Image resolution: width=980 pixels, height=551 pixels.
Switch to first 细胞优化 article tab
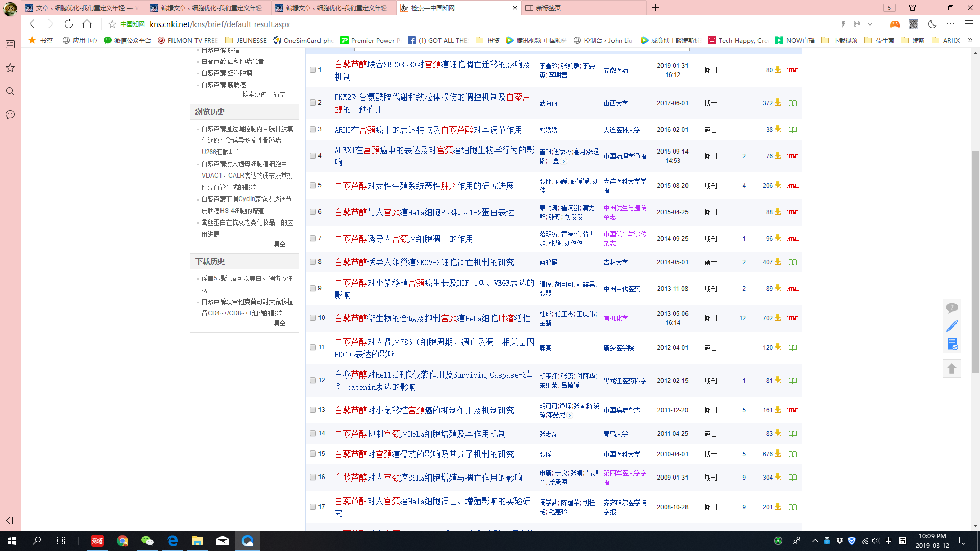pos(83,8)
